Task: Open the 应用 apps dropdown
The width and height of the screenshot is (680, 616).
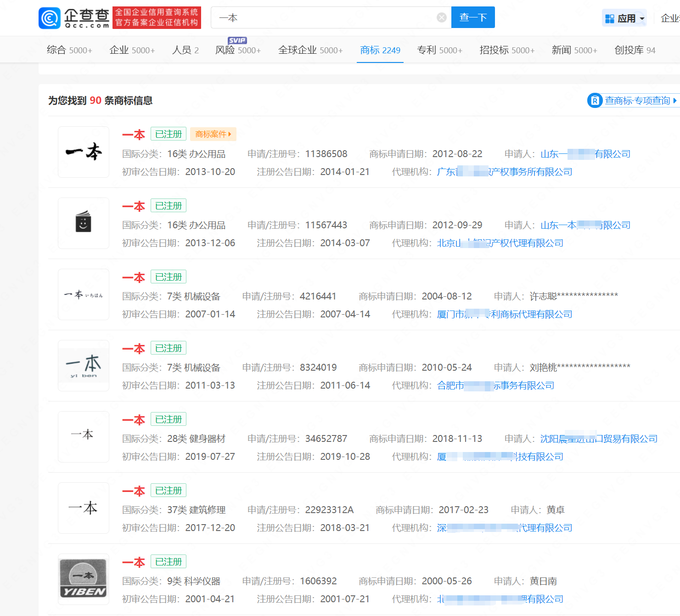Action: (x=624, y=18)
